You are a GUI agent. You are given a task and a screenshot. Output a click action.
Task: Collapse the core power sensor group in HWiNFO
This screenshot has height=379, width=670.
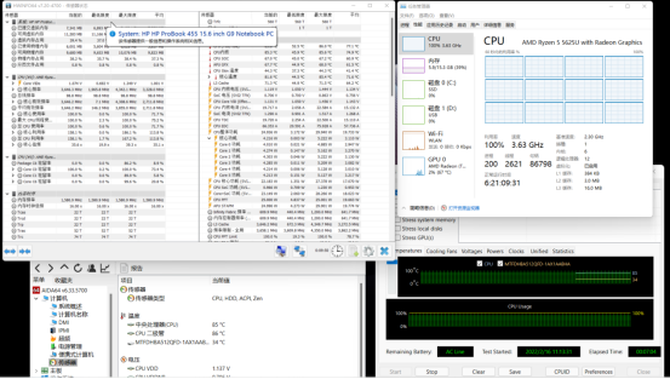[209, 138]
